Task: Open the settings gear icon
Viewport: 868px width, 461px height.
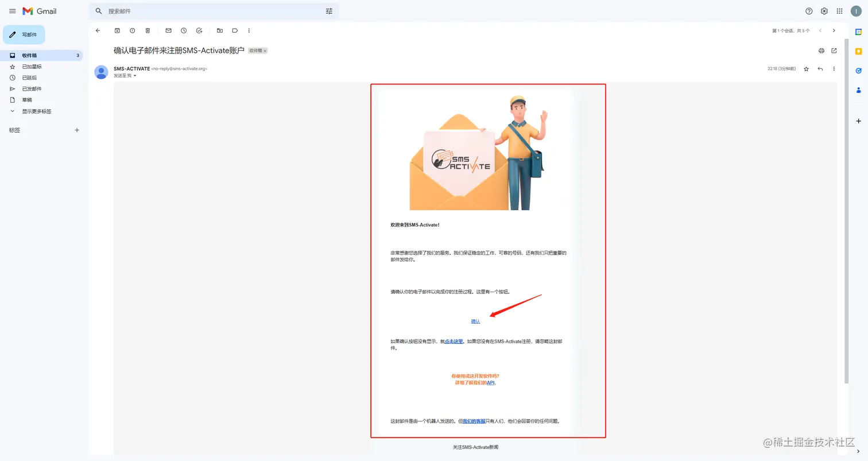Action: 824,11
